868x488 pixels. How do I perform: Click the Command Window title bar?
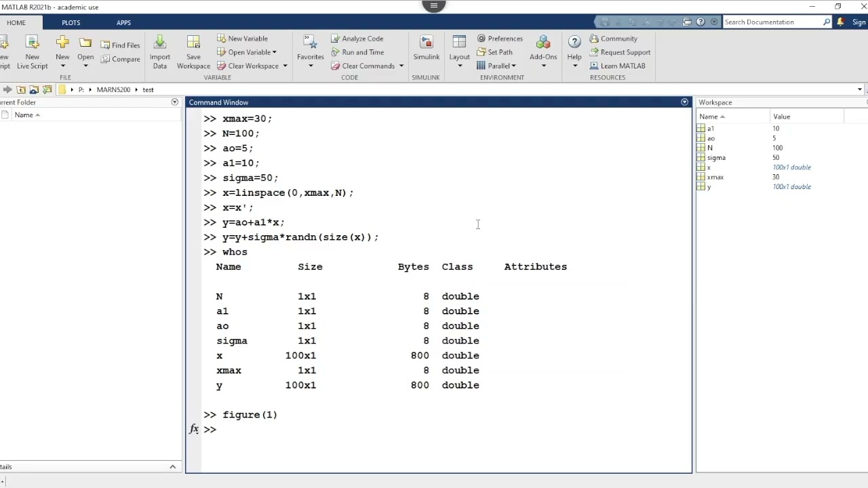[x=439, y=102]
